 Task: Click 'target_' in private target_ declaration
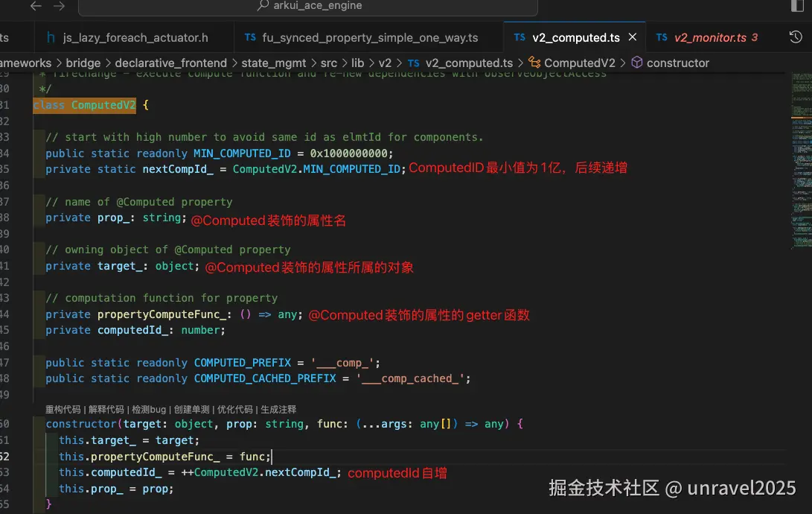pos(120,267)
